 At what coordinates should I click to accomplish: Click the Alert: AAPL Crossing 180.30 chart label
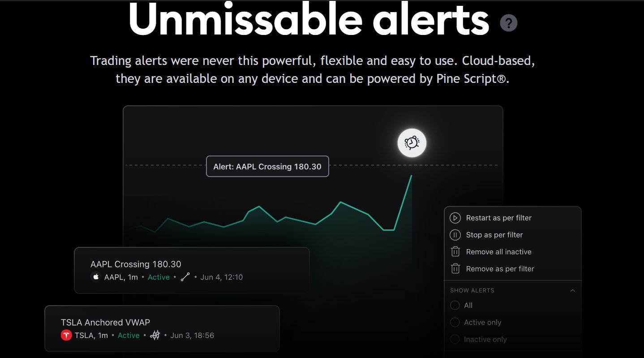267,166
